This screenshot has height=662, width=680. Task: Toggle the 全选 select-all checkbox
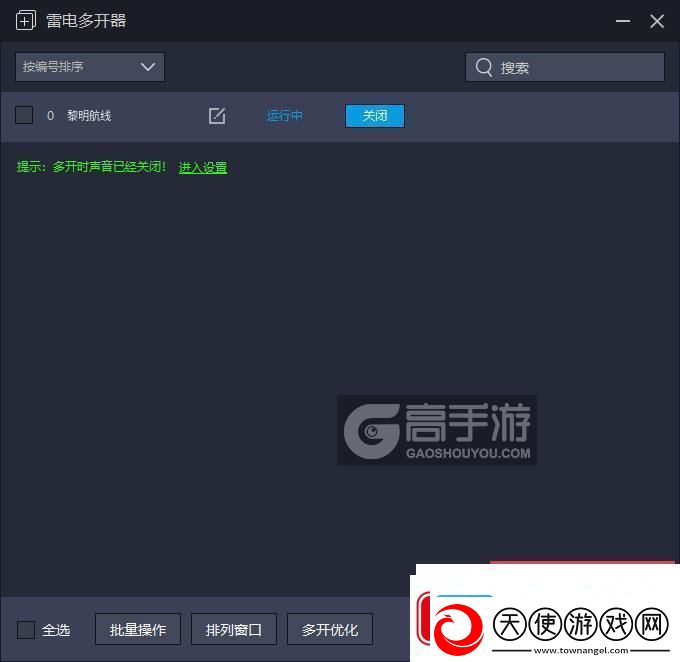26,630
